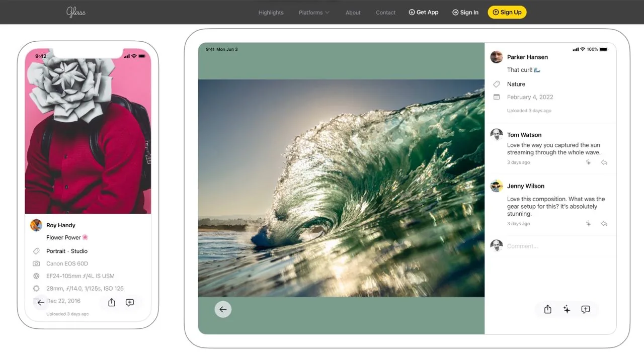Click the Portrait · Studio category text
Image resolution: width=644 pixels, height=361 pixels.
(x=67, y=251)
